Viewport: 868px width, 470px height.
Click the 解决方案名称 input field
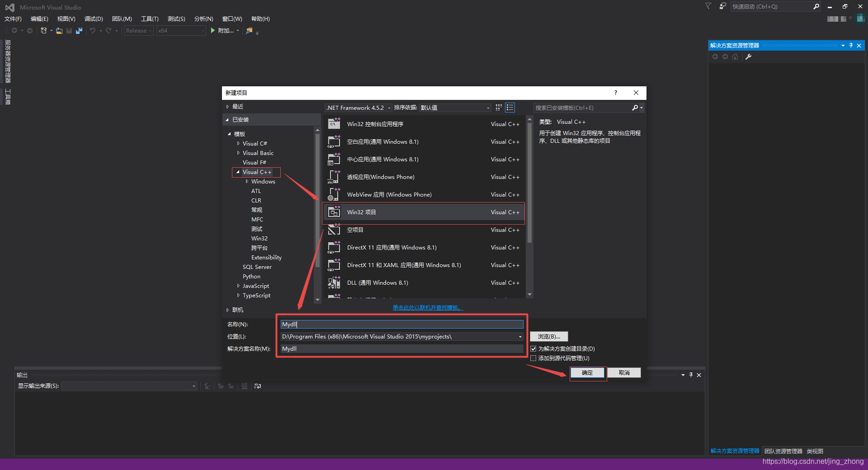point(402,348)
